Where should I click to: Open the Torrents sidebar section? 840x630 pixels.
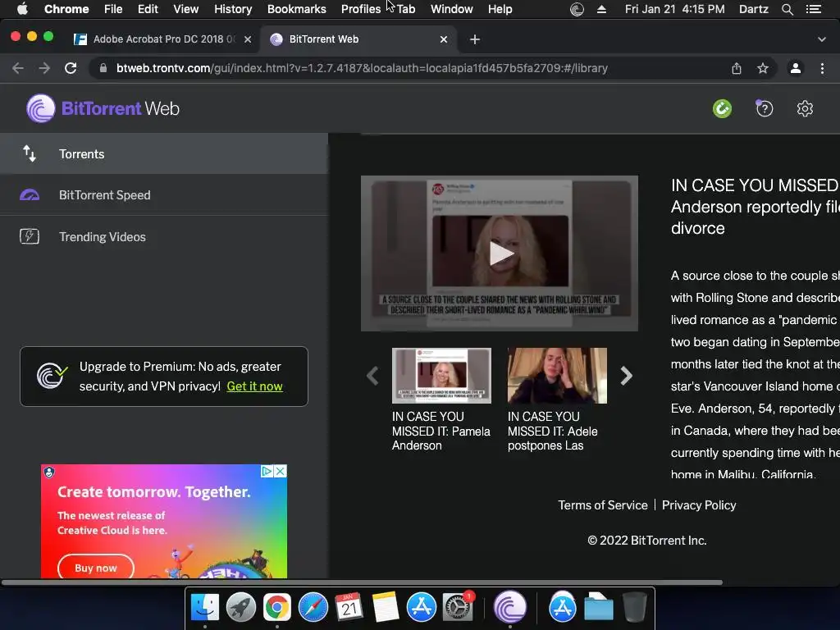[164, 153]
